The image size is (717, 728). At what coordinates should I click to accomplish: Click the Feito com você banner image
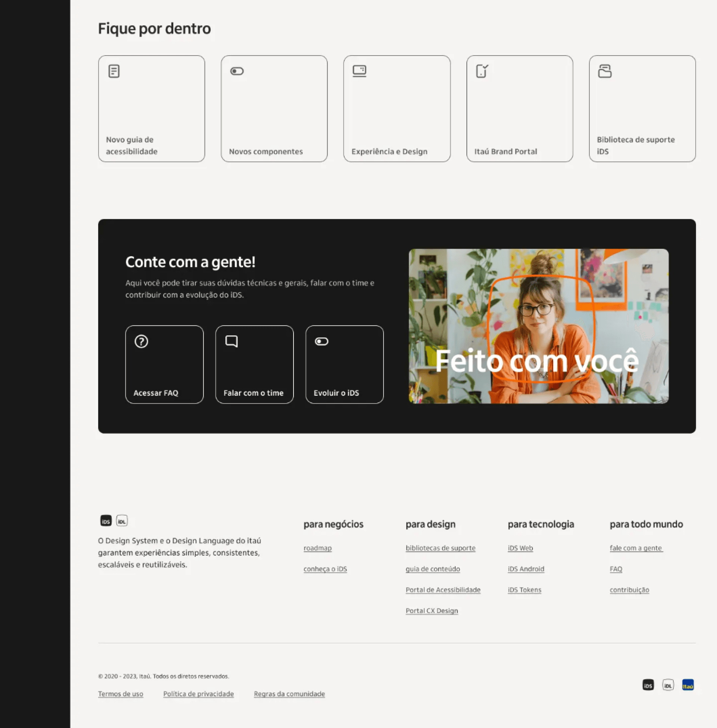(x=538, y=326)
